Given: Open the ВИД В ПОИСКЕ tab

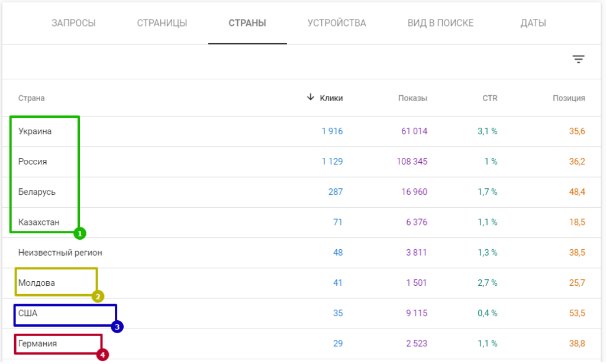Looking at the screenshot, I should pyautogui.click(x=440, y=23).
